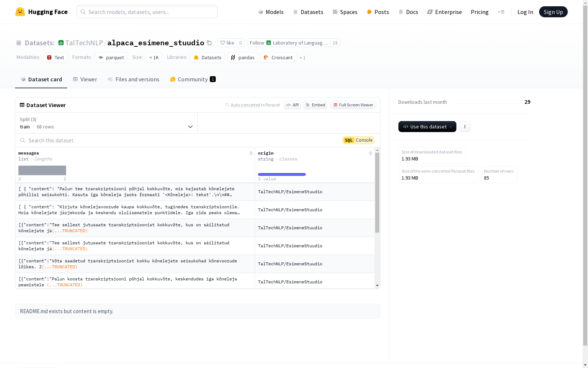
Task: Switch to the Community tab
Action: 193,79
